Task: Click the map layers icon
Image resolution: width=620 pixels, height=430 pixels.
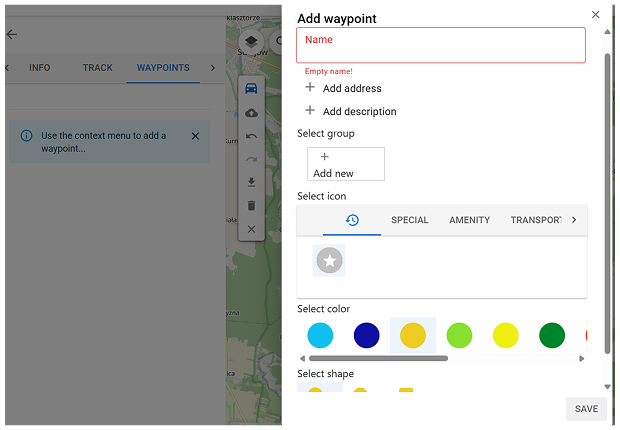Action: click(x=251, y=41)
